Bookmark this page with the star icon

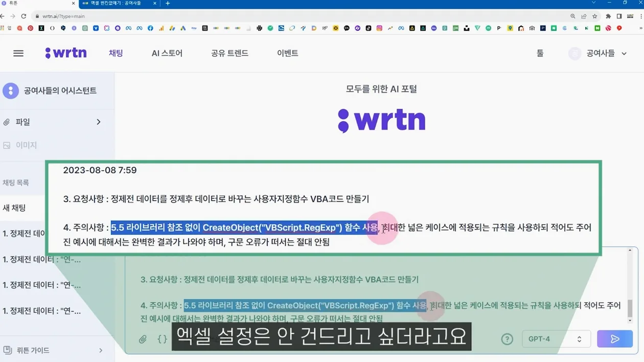point(594,16)
